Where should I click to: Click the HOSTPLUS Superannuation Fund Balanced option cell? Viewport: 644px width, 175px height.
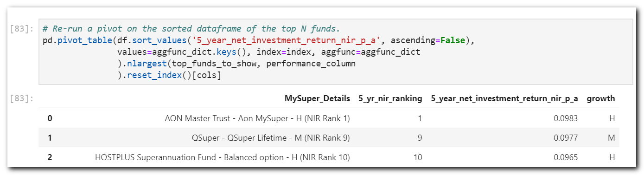[x=223, y=157]
